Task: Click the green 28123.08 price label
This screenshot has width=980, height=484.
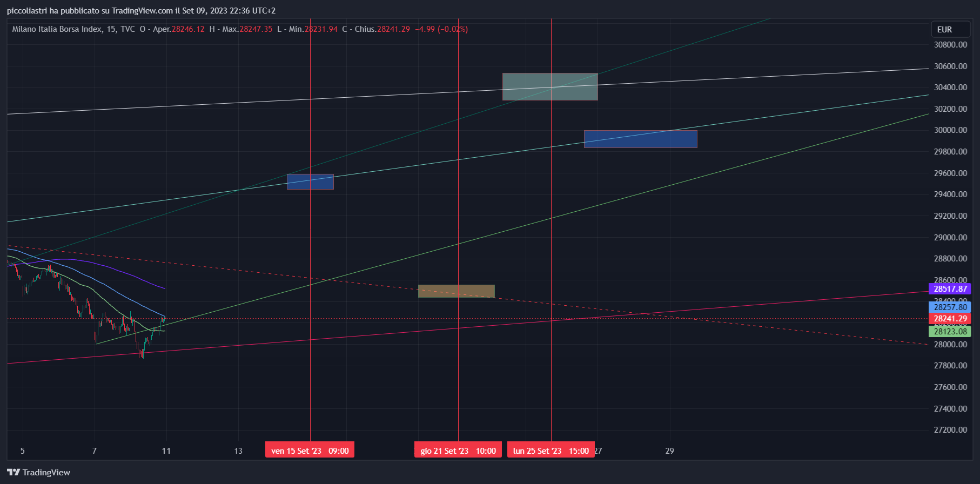Action: tap(950, 331)
